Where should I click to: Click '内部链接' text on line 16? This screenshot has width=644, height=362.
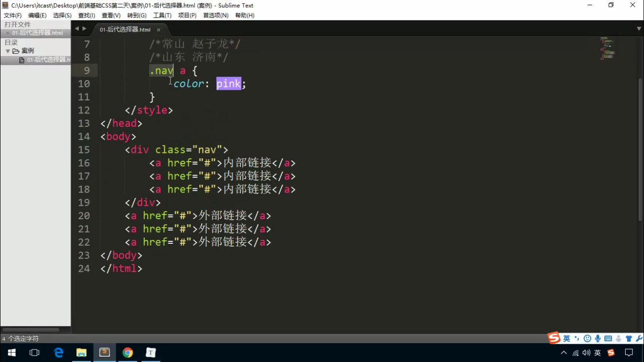247,163
